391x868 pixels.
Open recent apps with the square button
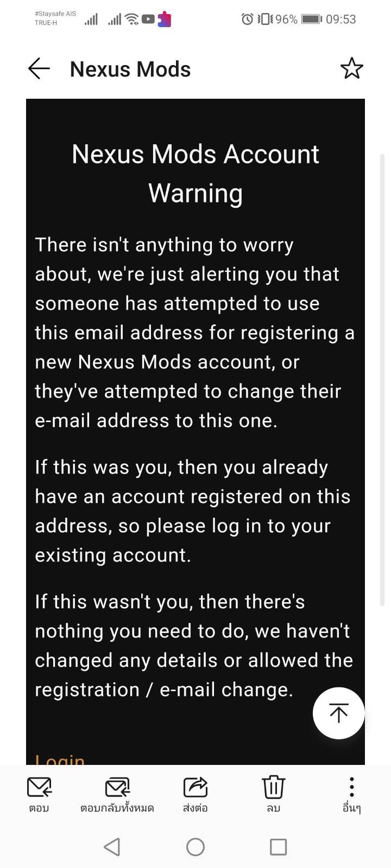point(278,847)
